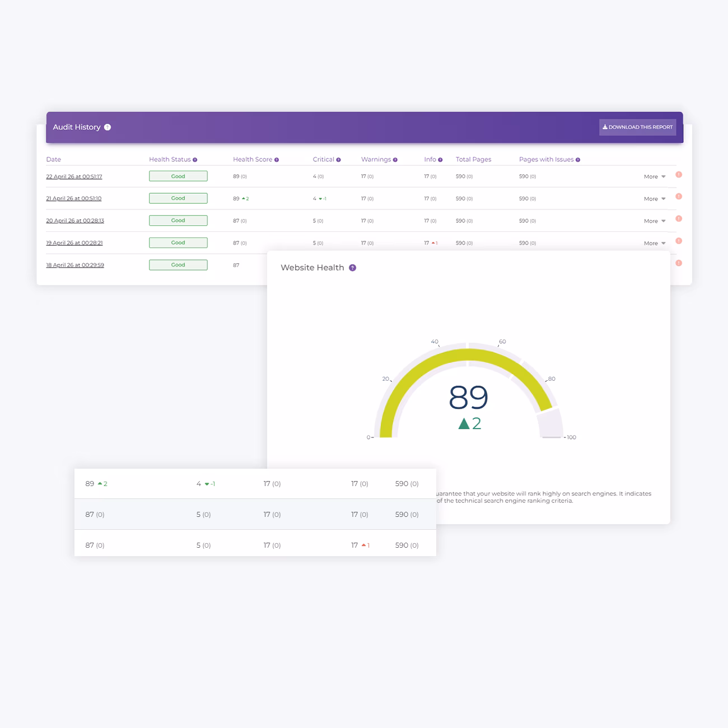Screen dimensions: 728x728
Task: Expand More dropdown for 22 April audit
Action: coord(654,176)
